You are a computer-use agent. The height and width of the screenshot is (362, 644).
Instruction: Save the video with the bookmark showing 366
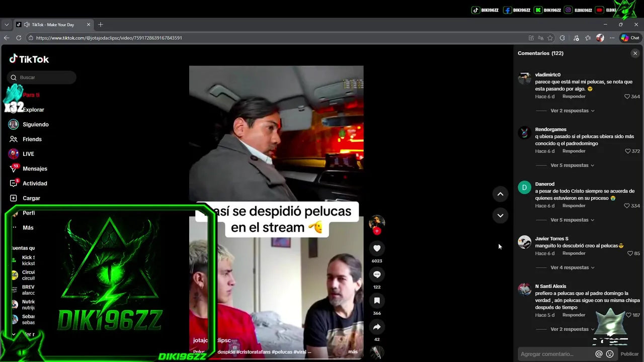pos(377,300)
